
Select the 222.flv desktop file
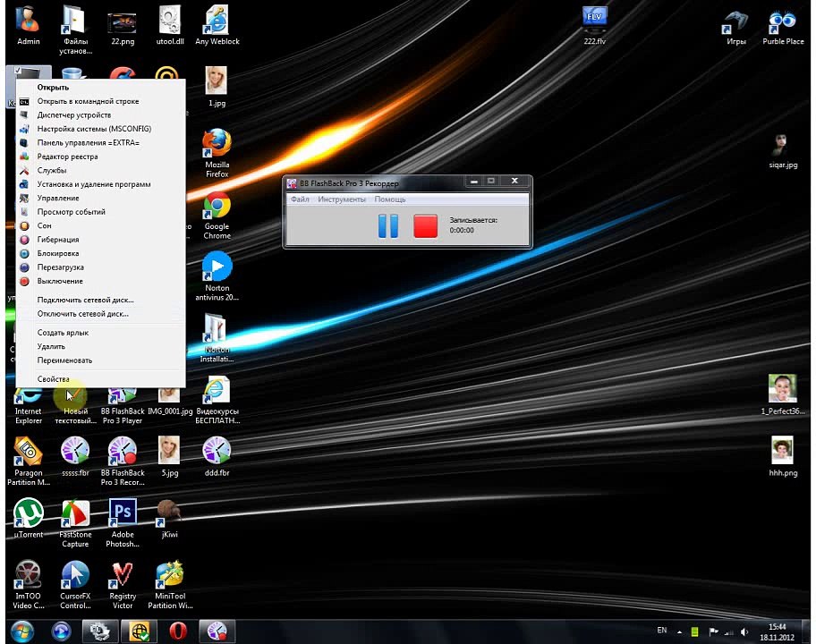[x=594, y=24]
